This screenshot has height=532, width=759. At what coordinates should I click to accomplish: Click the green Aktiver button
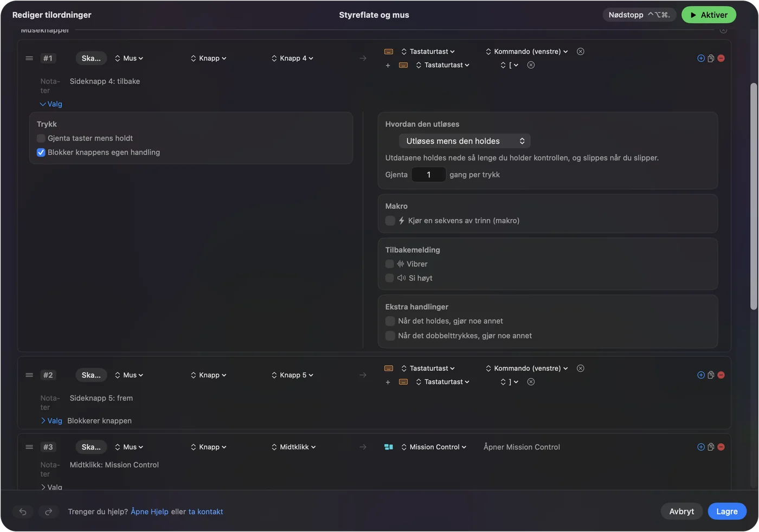(709, 15)
